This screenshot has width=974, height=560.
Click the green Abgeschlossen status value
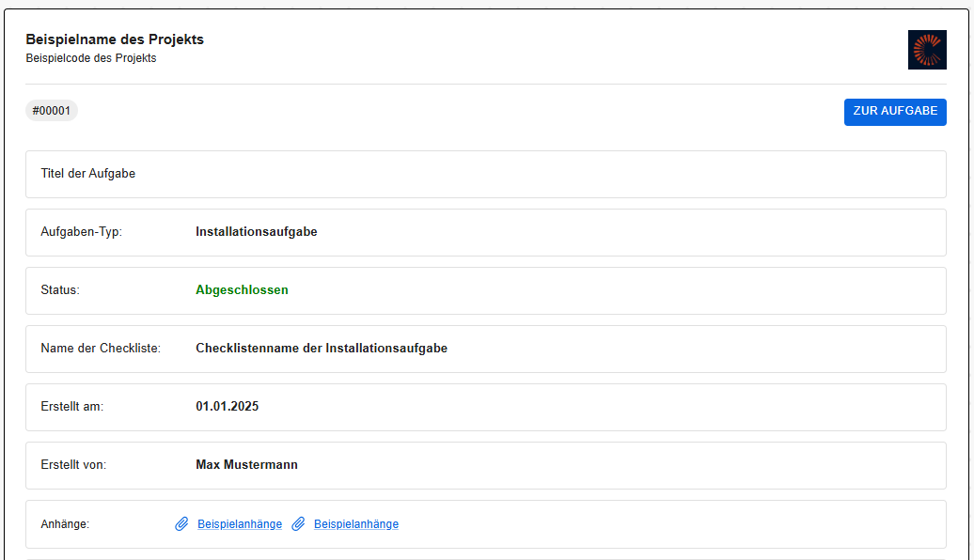tap(243, 290)
